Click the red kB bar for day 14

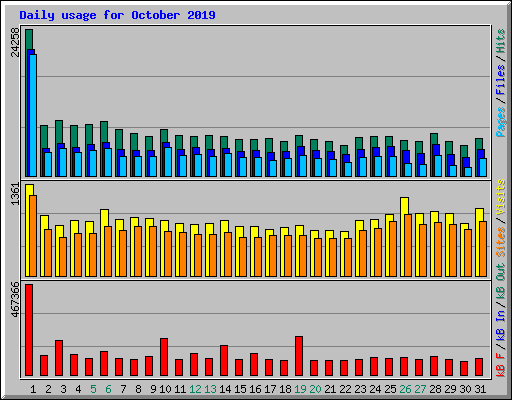coord(224,361)
